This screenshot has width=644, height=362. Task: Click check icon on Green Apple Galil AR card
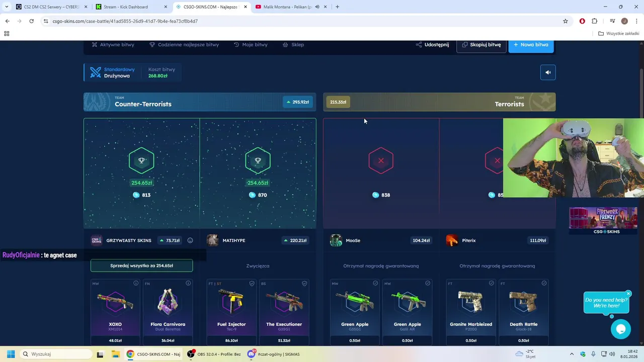428,284
